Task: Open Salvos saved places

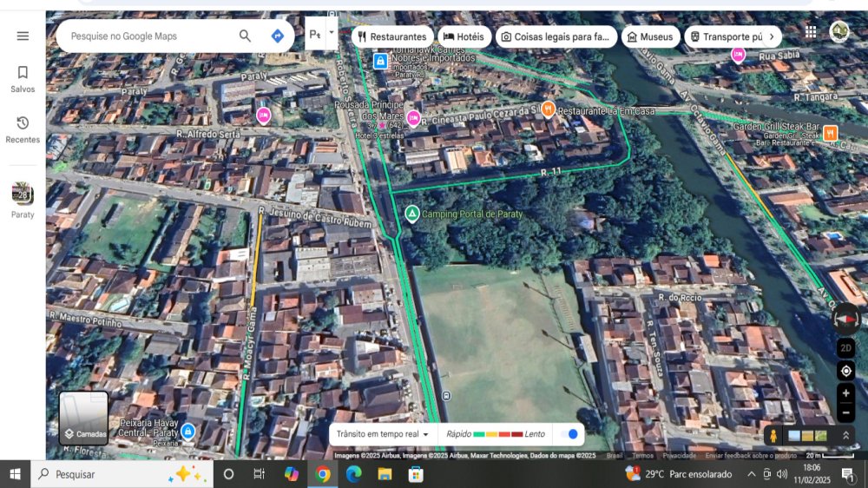Action: tap(23, 78)
